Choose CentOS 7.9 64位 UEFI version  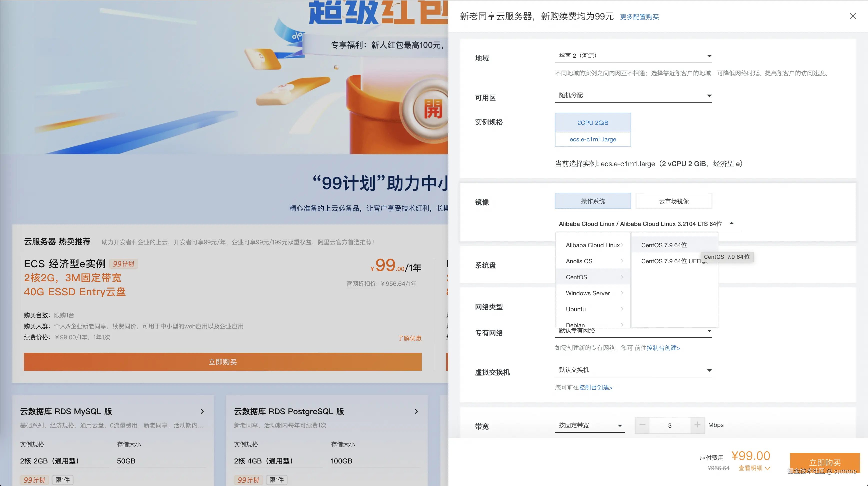(x=670, y=261)
